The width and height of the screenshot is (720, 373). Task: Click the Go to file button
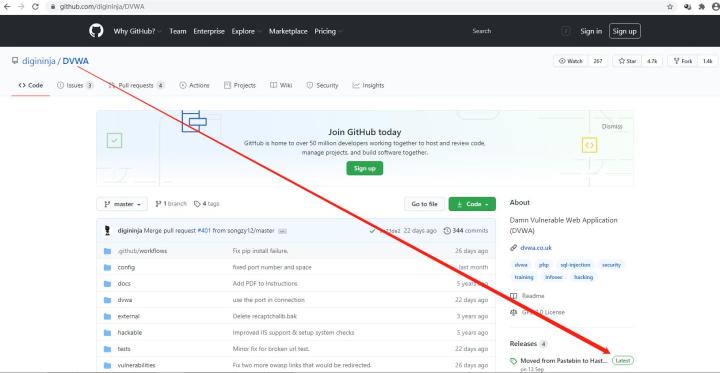pos(424,204)
